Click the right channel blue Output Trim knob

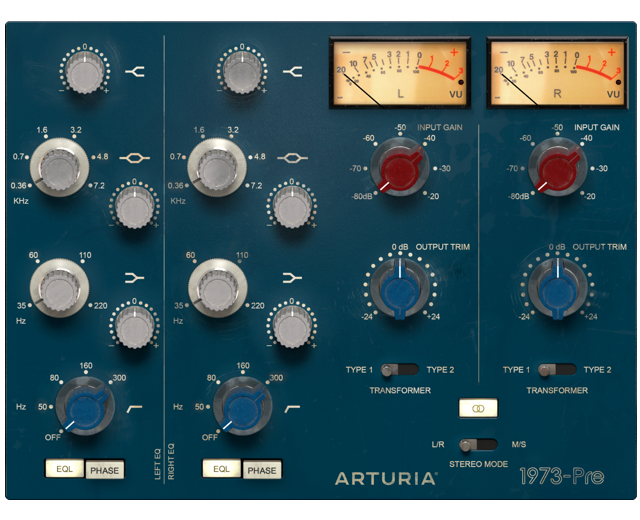pos(557,289)
